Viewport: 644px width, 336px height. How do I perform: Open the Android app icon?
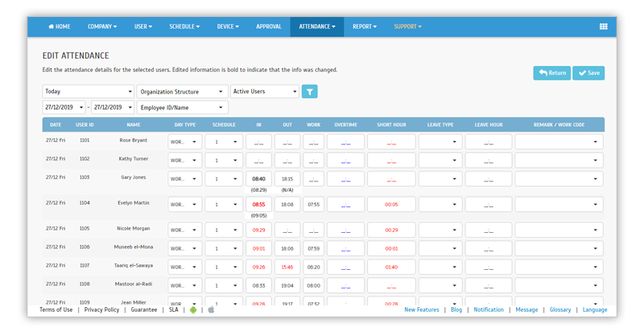point(193,310)
